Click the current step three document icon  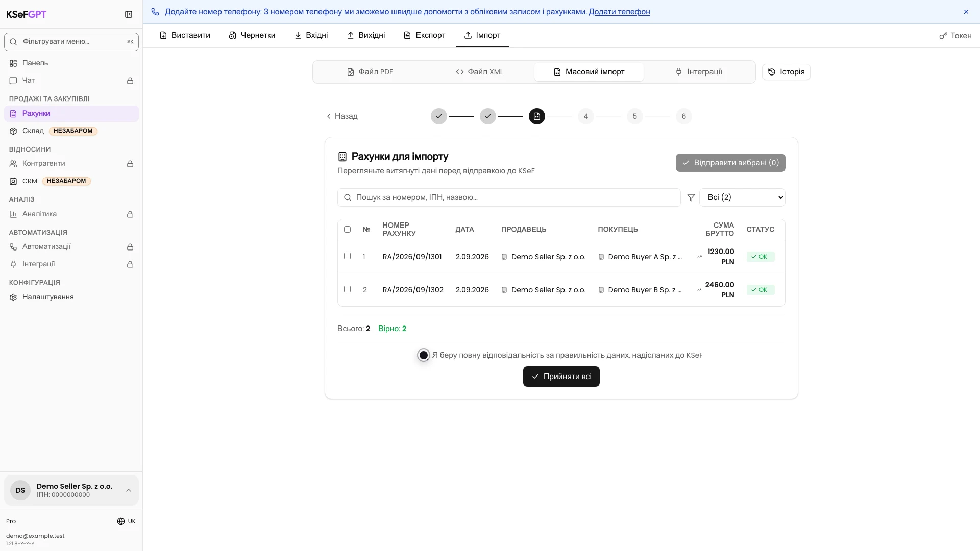coord(537,116)
